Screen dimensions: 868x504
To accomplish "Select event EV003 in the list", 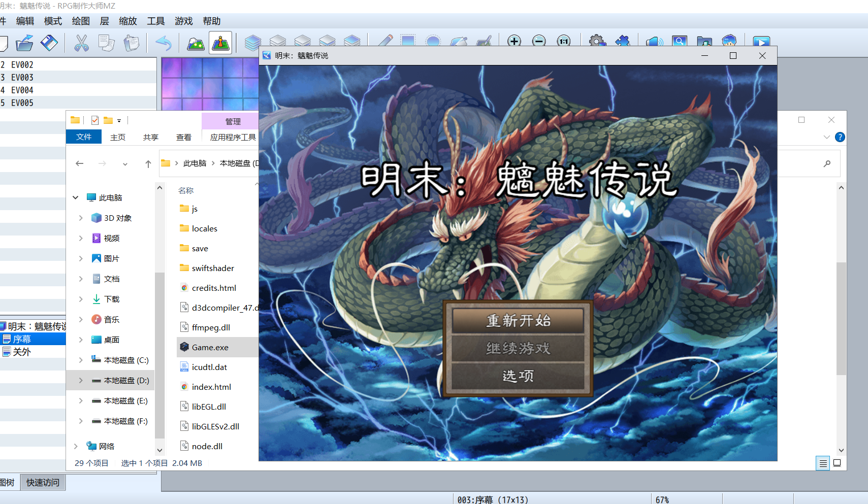I will (x=22, y=77).
